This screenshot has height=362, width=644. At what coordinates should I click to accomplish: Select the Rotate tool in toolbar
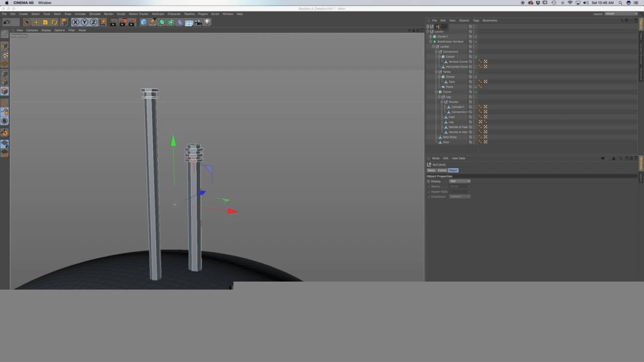point(54,22)
